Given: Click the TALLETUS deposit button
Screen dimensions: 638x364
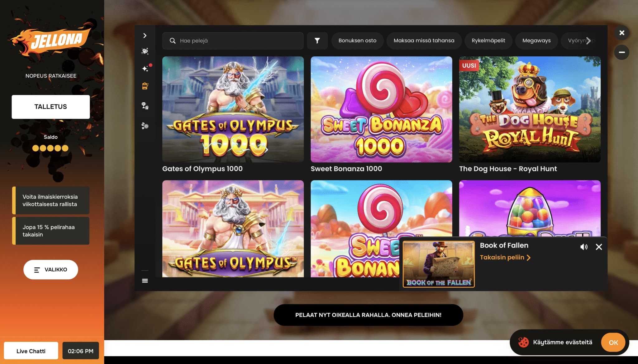Looking at the screenshot, I should [51, 107].
